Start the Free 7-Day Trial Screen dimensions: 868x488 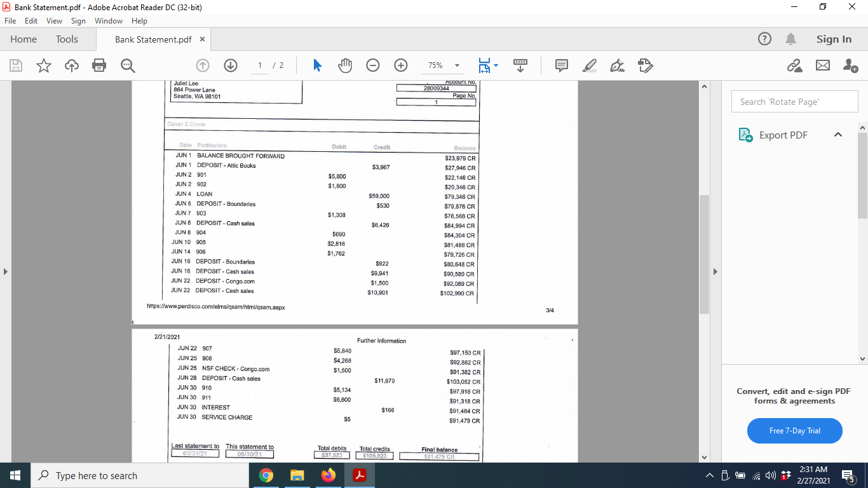tap(795, 431)
